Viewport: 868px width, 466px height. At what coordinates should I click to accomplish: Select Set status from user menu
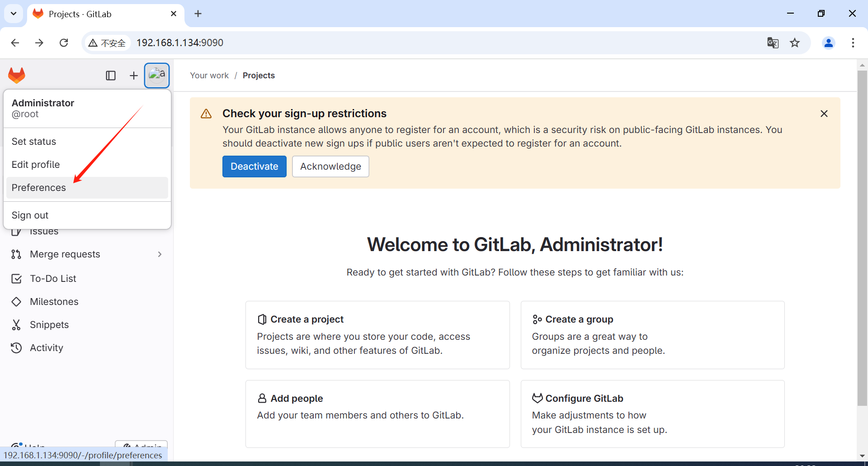[x=87, y=142]
